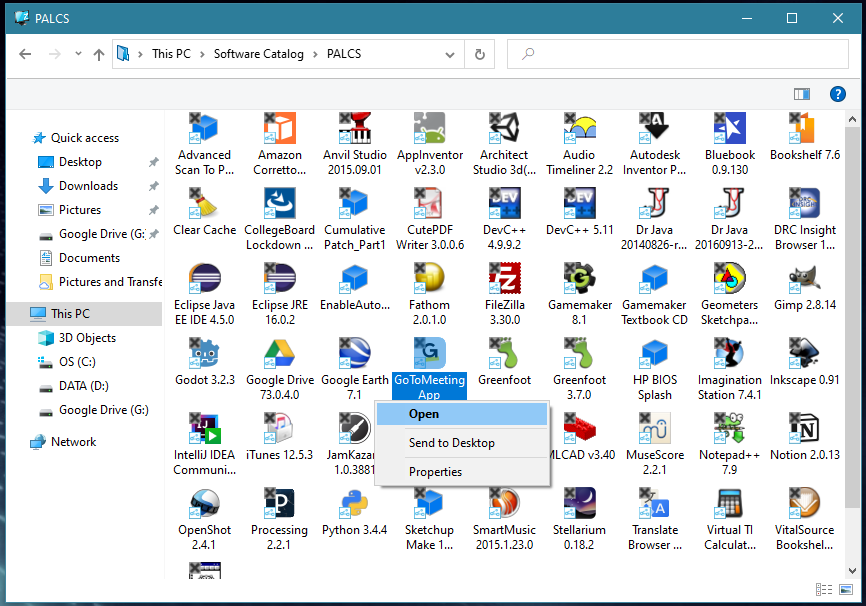866x606 pixels.
Task: Select Stellarium 0.18.2 icon
Action: point(579,504)
